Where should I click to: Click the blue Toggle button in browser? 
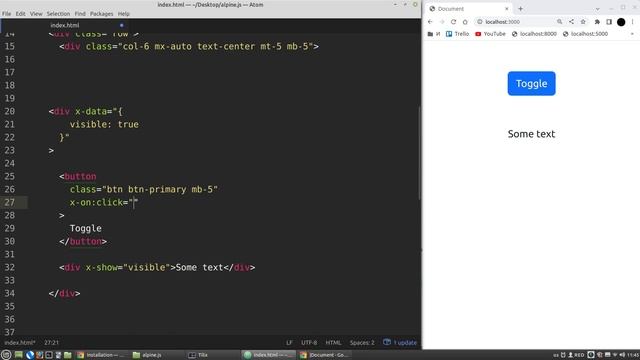pyautogui.click(x=531, y=83)
